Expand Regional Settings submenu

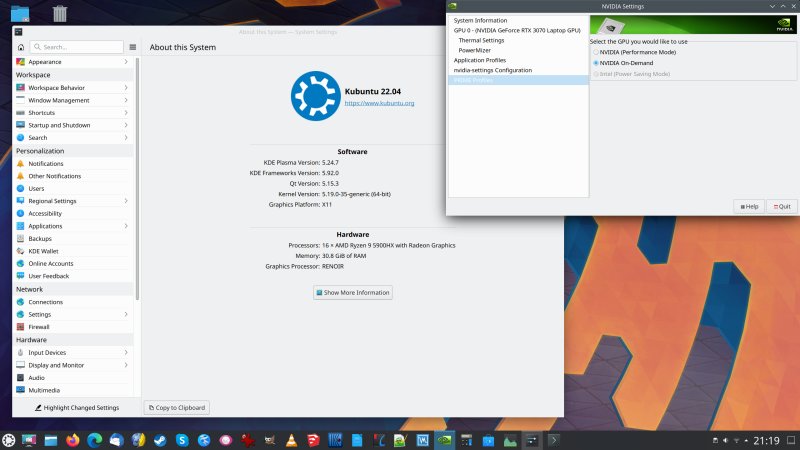click(71, 201)
